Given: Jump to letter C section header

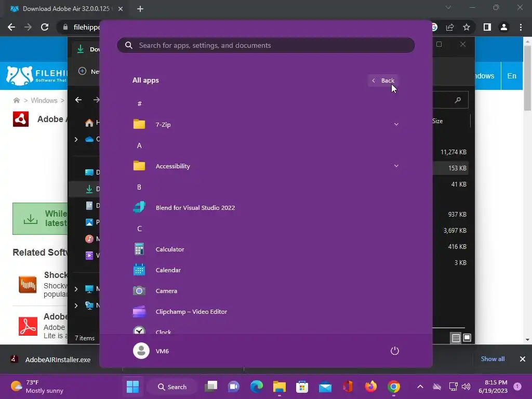Looking at the screenshot, I should 139,229.
